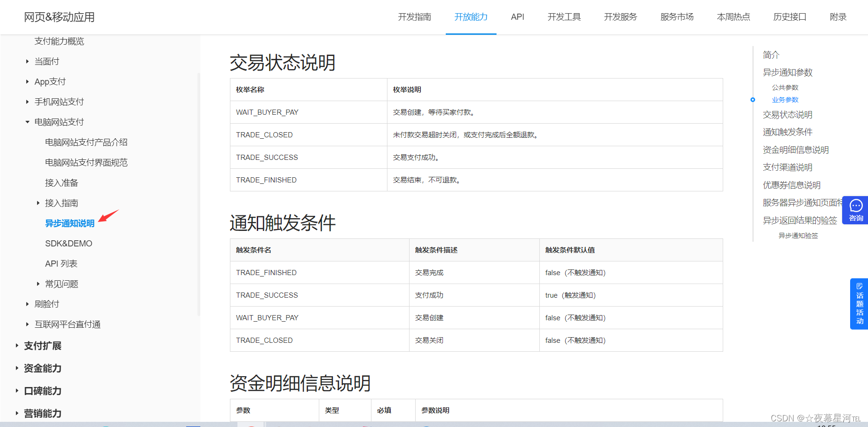868x427 pixels.
Task: Open the 话题活动 side widget
Action: click(859, 304)
